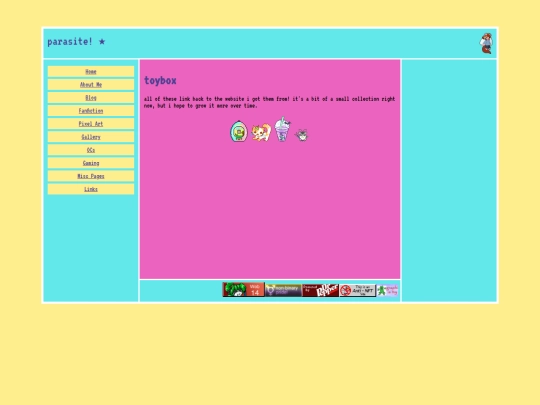Open the OCs page
The width and height of the screenshot is (540, 405).
91,150
